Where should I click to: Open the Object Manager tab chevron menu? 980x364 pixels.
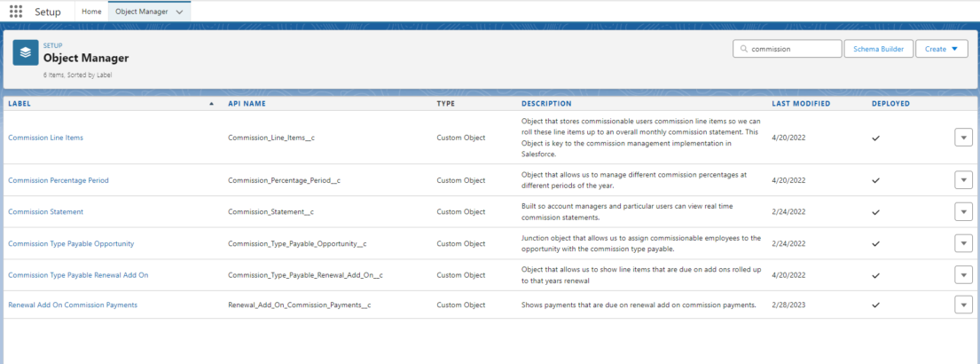click(x=180, y=12)
